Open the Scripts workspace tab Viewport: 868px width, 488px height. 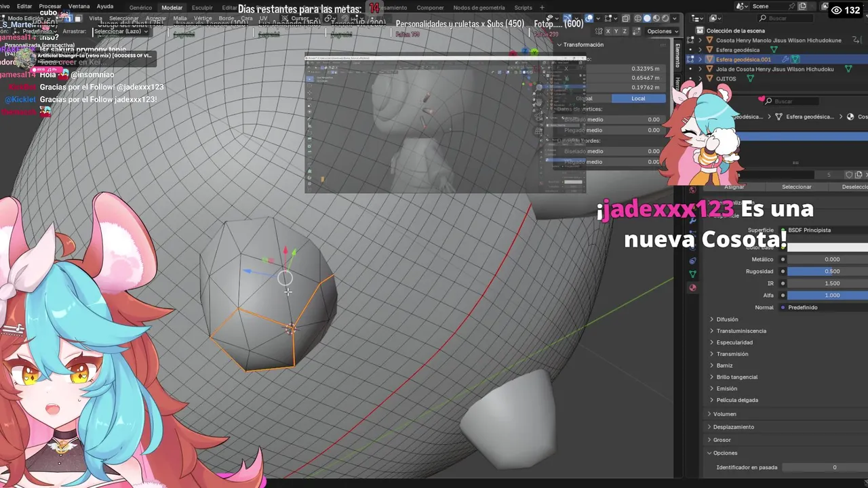click(523, 7)
